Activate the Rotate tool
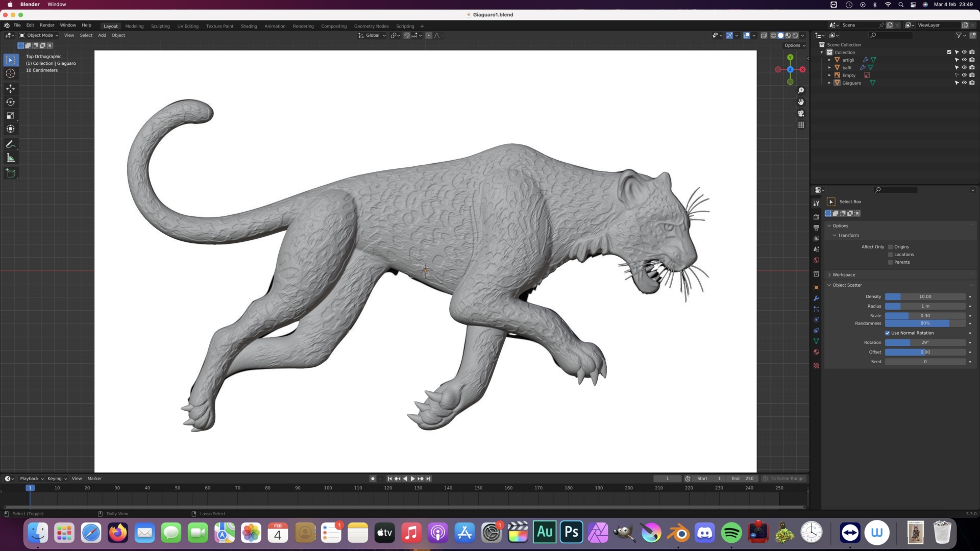980x551 pixels. click(x=10, y=102)
